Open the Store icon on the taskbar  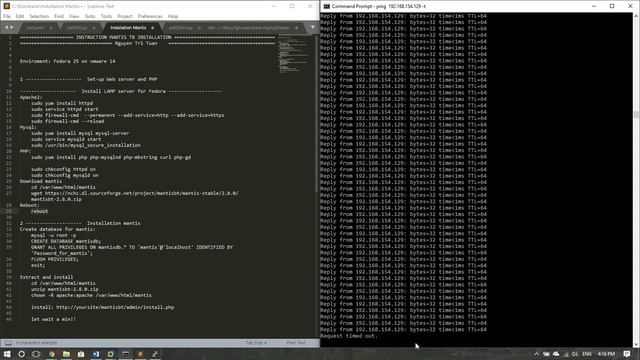point(81,354)
